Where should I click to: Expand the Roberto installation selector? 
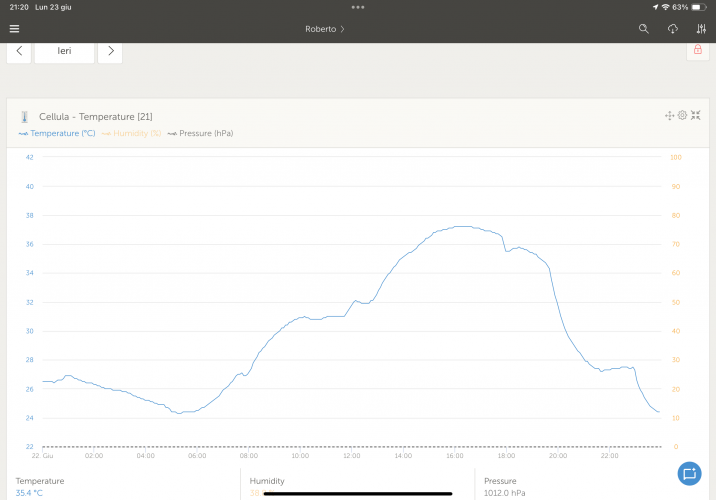point(325,29)
